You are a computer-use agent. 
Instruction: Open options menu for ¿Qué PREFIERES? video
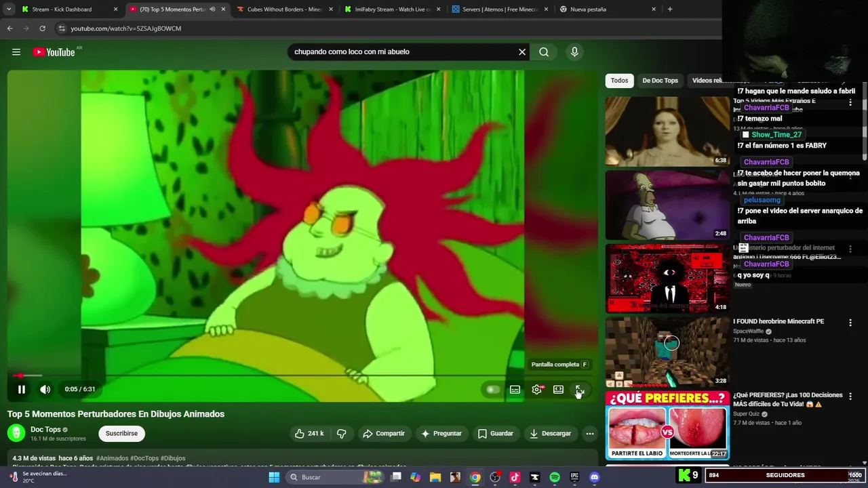click(x=850, y=396)
